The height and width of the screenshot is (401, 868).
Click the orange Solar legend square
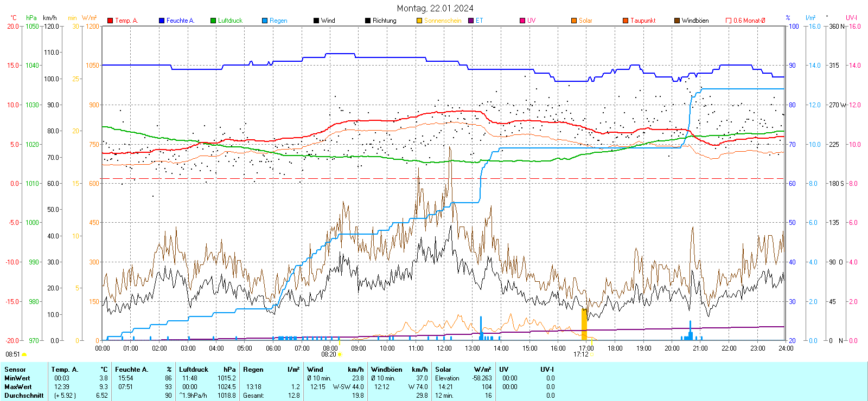click(x=574, y=21)
